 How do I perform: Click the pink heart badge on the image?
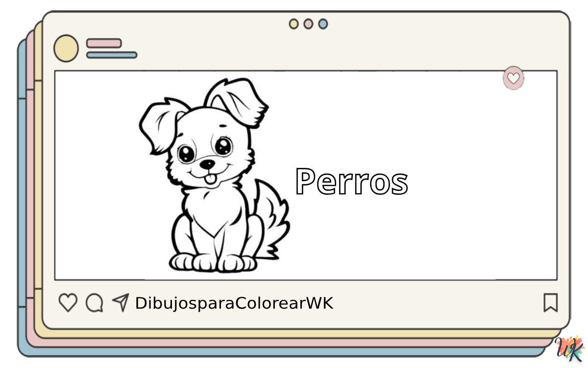(513, 78)
